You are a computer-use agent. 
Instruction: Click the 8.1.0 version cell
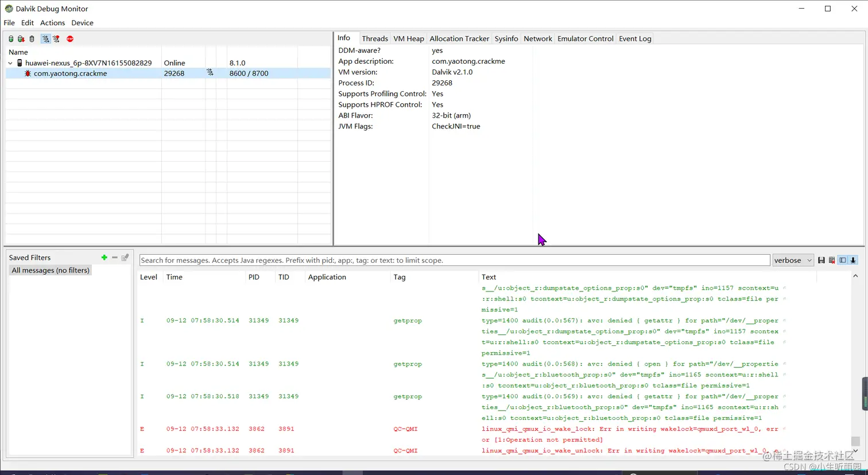click(237, 63)
